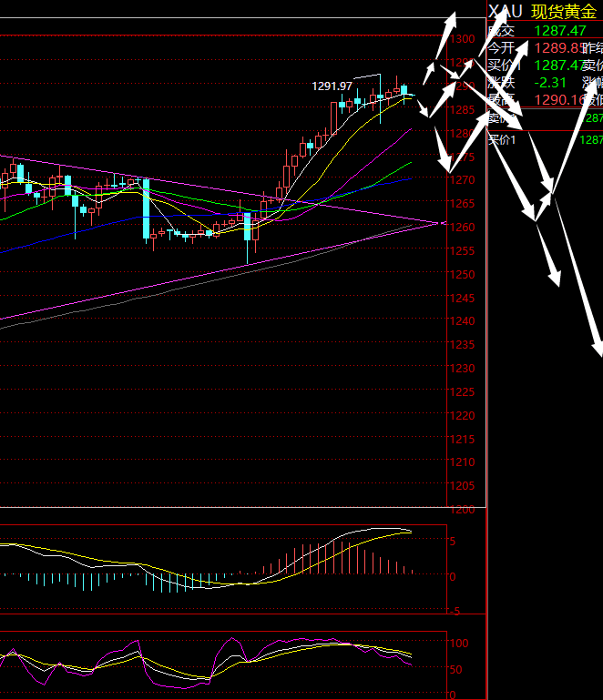This screenshot has width=603, height=700.
Task: Click the 涨跌 change value -2.31
Action: [550, 83]
